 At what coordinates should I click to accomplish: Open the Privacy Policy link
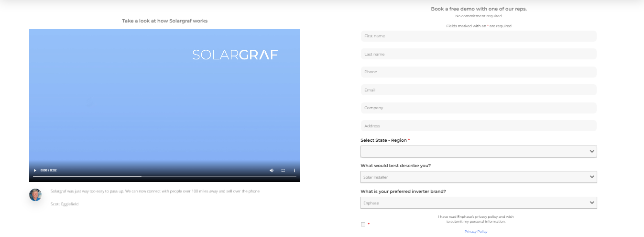(476, 231)
